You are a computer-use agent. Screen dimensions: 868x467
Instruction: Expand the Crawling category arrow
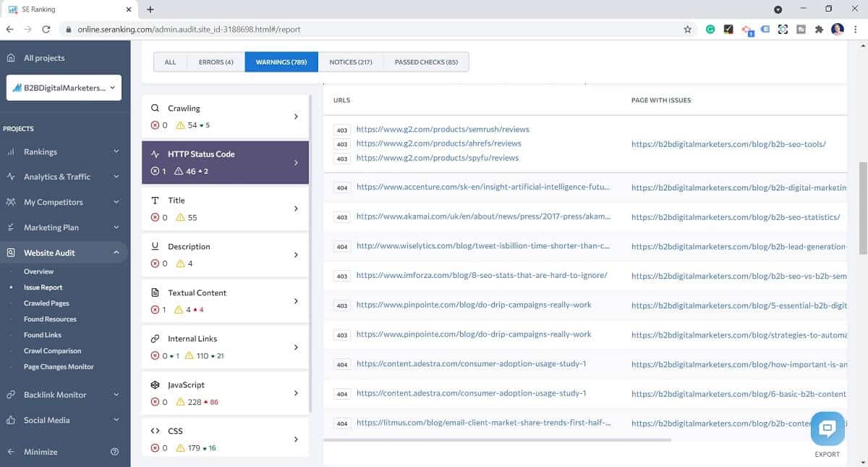pyautogui.click(x=296, y=117)
